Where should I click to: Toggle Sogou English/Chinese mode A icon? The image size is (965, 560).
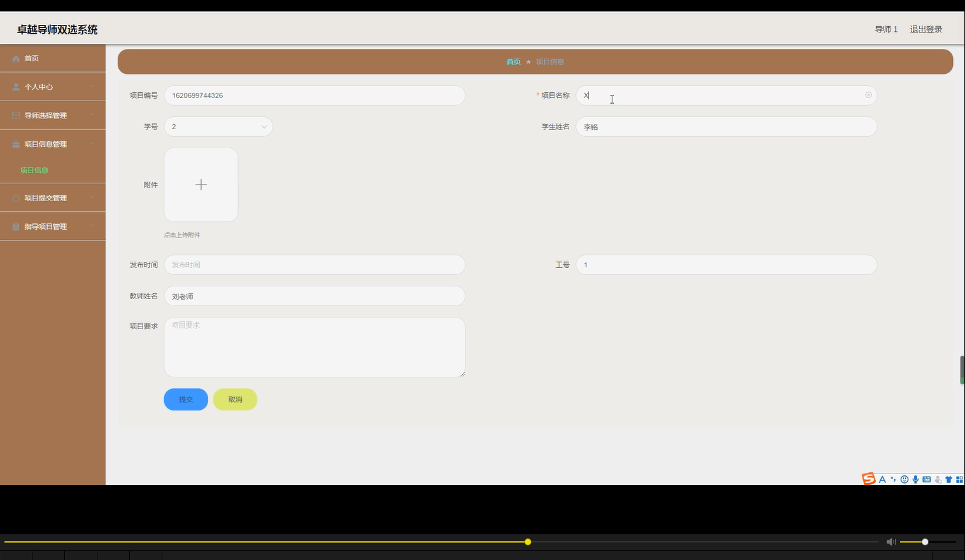point(882,479)
